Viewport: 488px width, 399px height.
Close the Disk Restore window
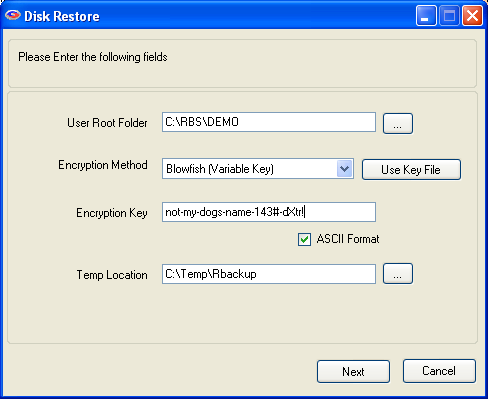click(472, 16)
